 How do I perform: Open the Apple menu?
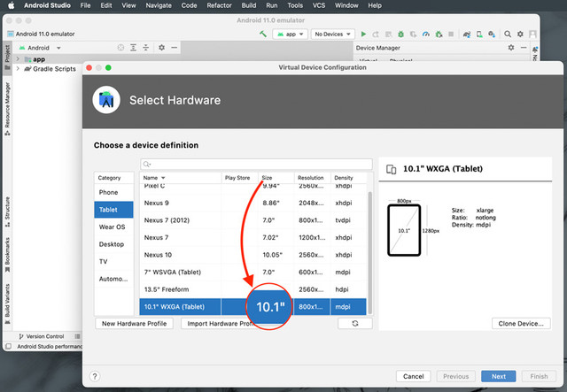click(11, 5)
